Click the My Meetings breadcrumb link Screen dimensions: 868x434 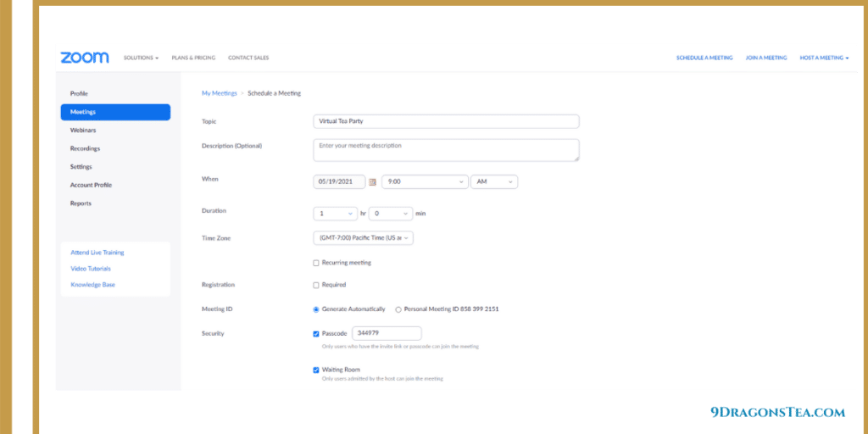(x=219, y=93)
